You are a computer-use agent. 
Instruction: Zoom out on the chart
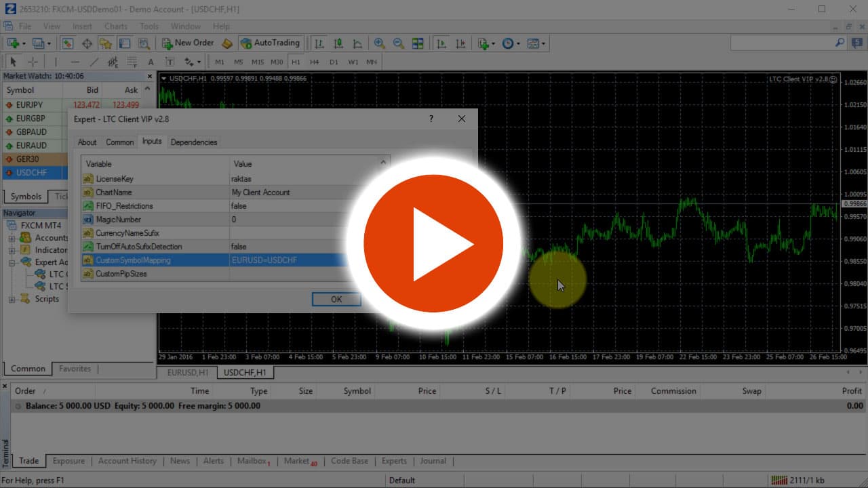pyautogui.click(x=399, y=43)
